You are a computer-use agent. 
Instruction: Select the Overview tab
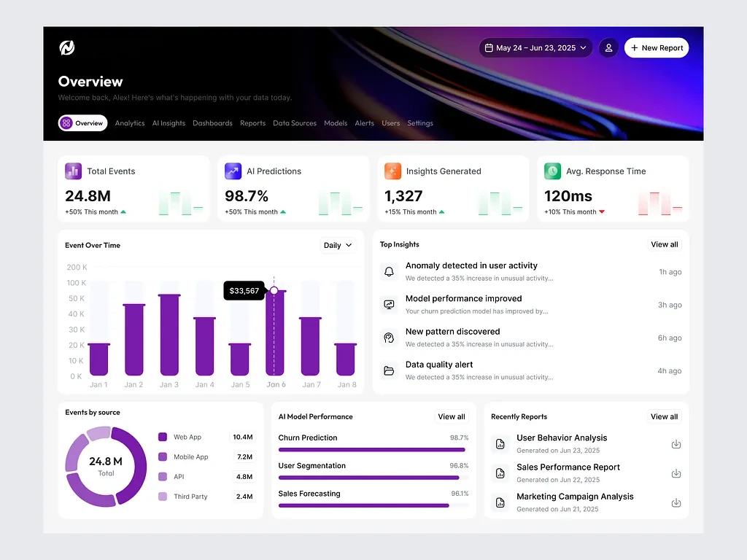[x=83, y=122]
